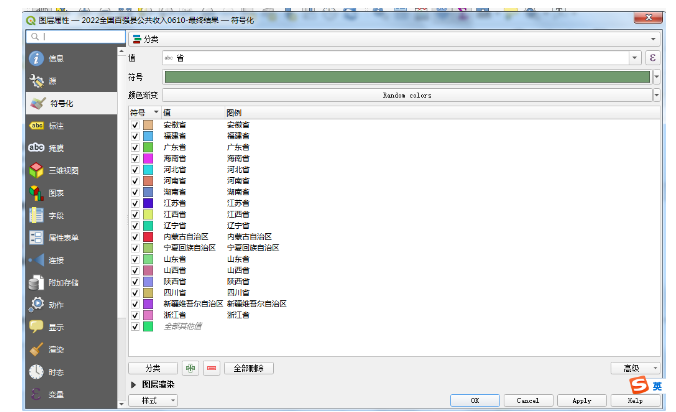Screen dimensions: 676x412
Task: Toggle the 全部其他值 category checkbox
Action: [135, 327]
